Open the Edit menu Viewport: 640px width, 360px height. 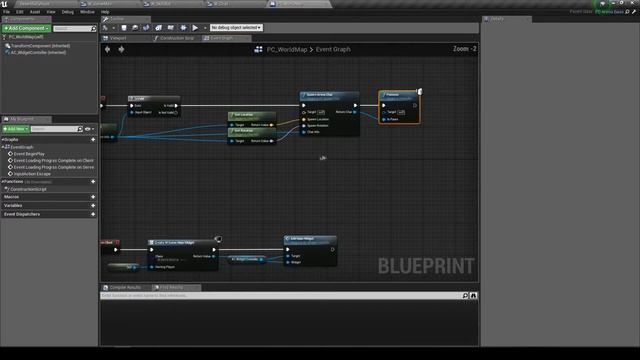coord(20,12)
